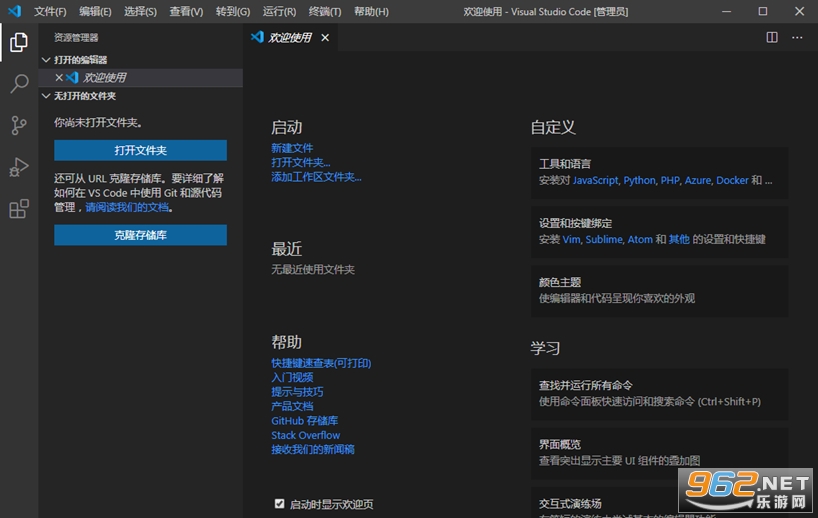
Task: Click the 新建文件 link
Action: click(x=292, y=148)
